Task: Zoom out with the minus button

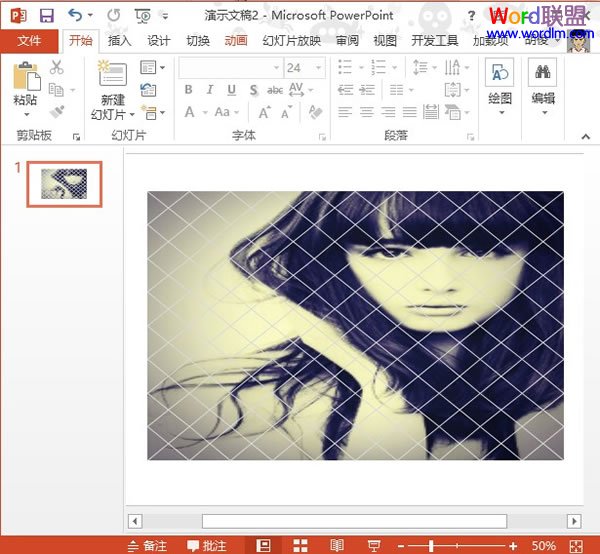Action: tap(401, 546)
